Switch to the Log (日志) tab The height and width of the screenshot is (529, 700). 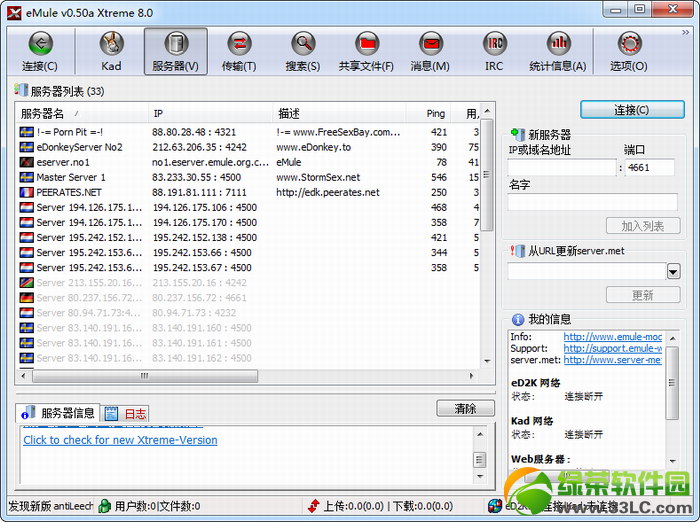(x=125, y=414)
